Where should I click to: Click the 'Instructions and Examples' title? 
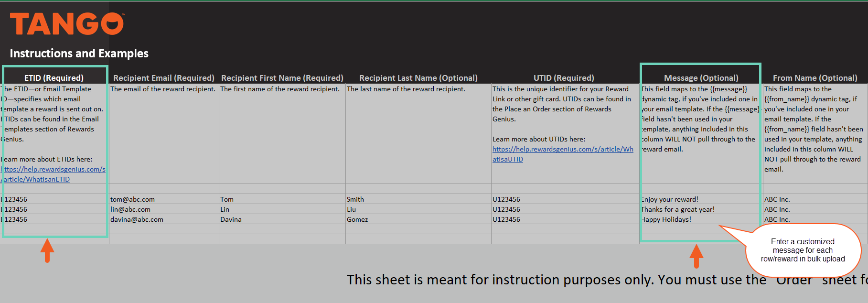point(79,53)
